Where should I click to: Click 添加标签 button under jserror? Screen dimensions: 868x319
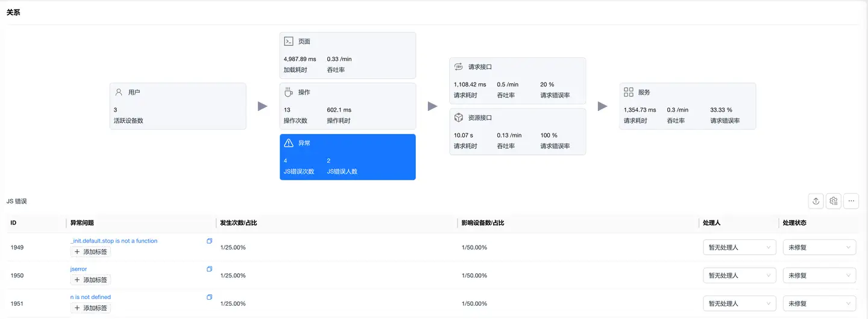click(90, 280)
